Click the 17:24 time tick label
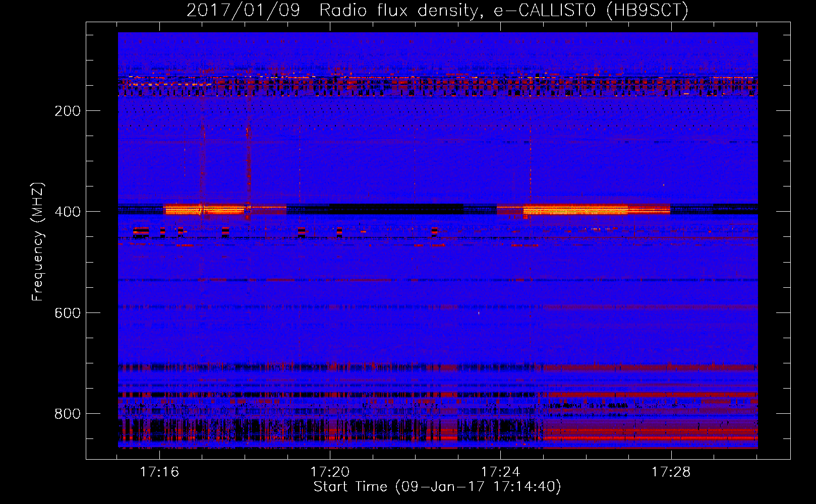Image resolution: width=816 pixels, height=504 pixels. 500,472
